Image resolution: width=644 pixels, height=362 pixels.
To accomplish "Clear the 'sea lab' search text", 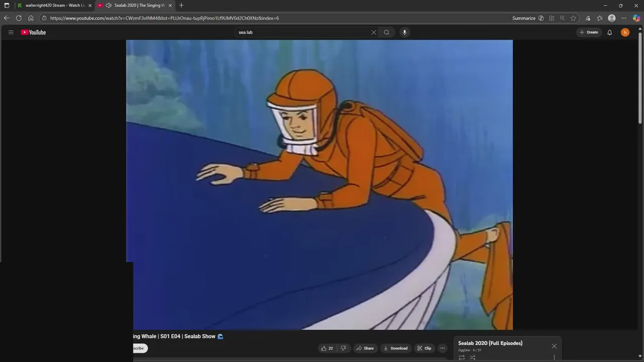I will (x=374, y=32).
